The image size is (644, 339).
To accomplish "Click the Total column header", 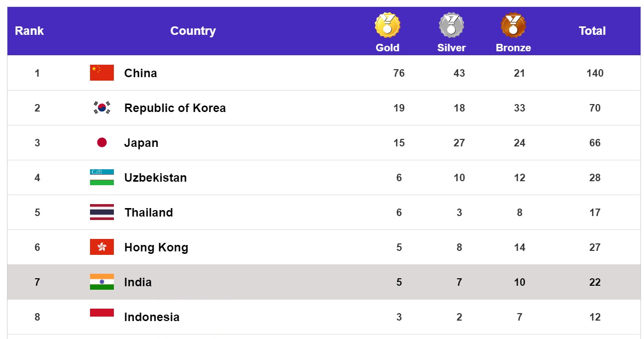I will 592,31.
